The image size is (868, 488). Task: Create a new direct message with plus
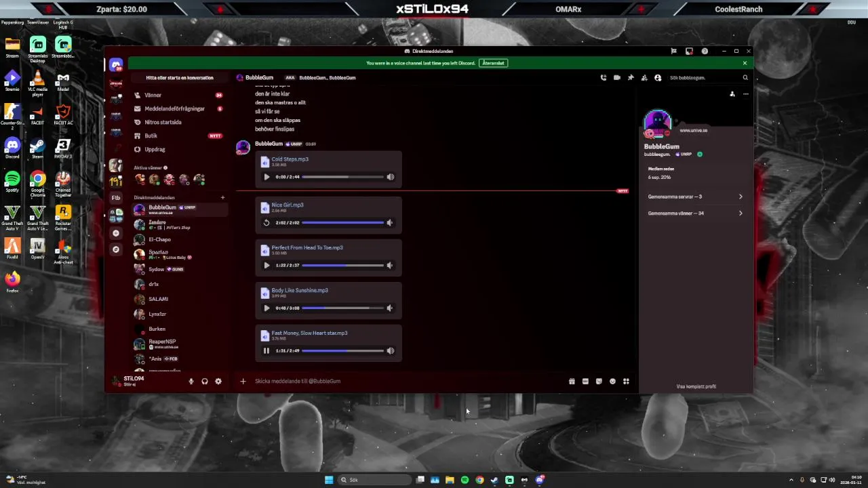point(222,198)
